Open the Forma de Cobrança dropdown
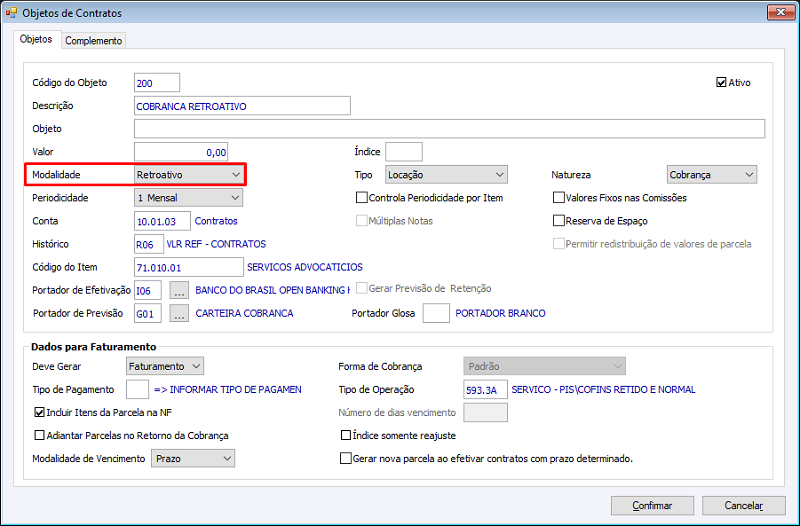 544,366
